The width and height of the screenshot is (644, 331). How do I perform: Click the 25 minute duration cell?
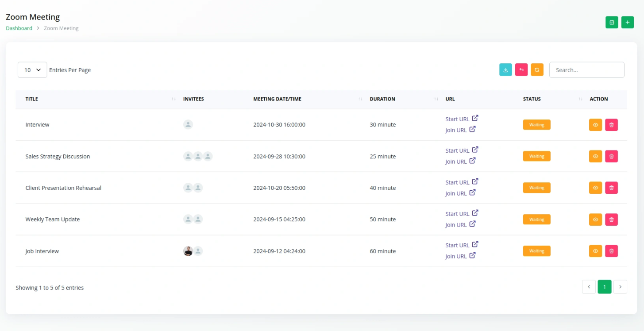[383, 156]
